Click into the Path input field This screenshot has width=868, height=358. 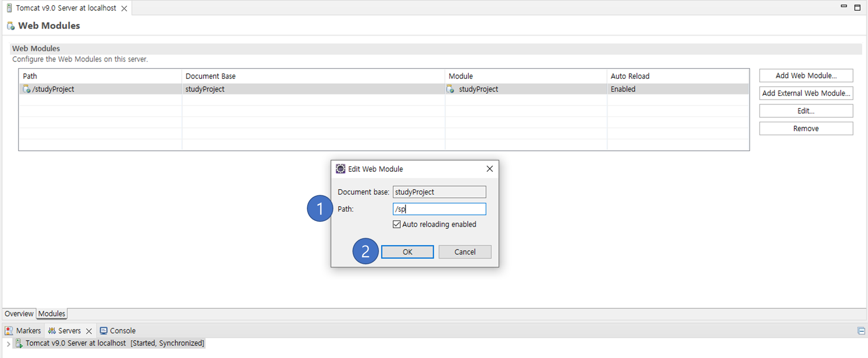439,209
